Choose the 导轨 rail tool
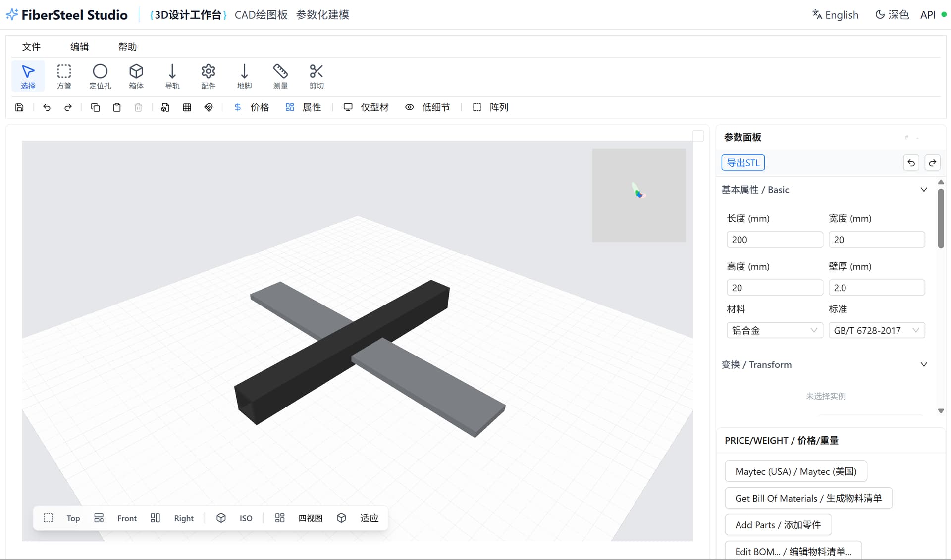 tap(172, 76)
